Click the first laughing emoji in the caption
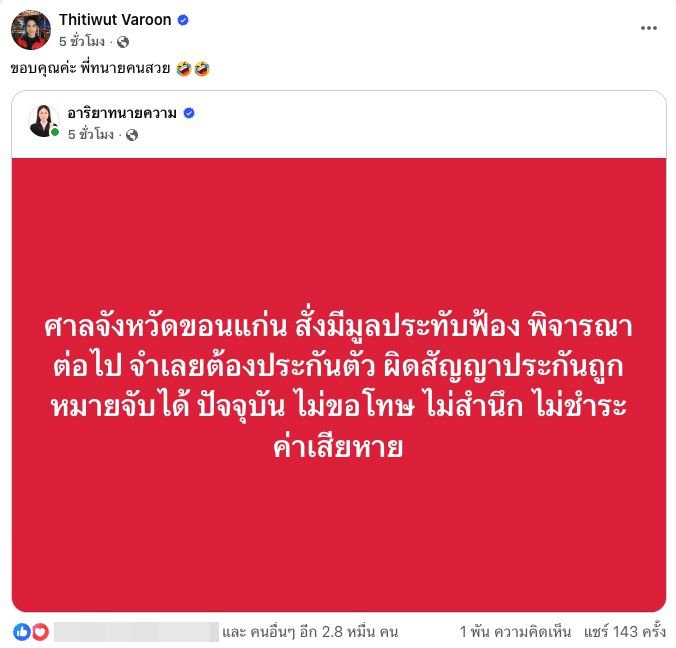This screenshot has width=676, height=648. tap(184, 69)
